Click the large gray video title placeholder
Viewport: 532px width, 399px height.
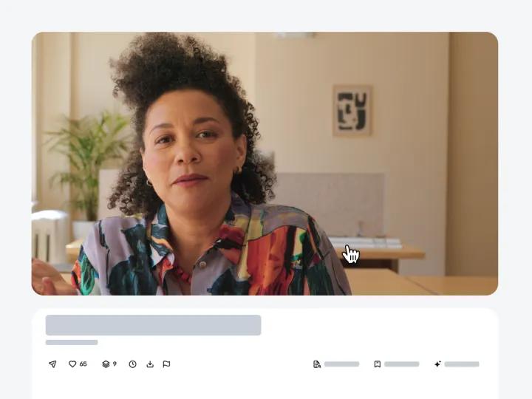[154, 325]
